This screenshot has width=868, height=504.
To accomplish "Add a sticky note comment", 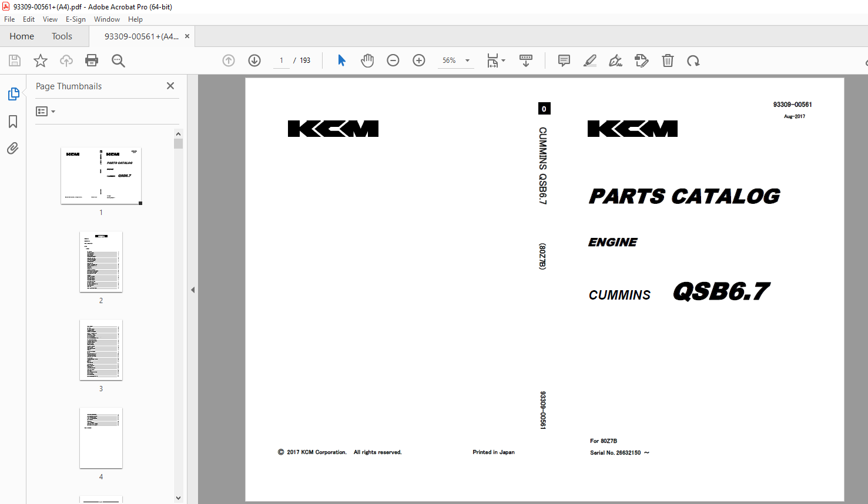I will [564, 61].
